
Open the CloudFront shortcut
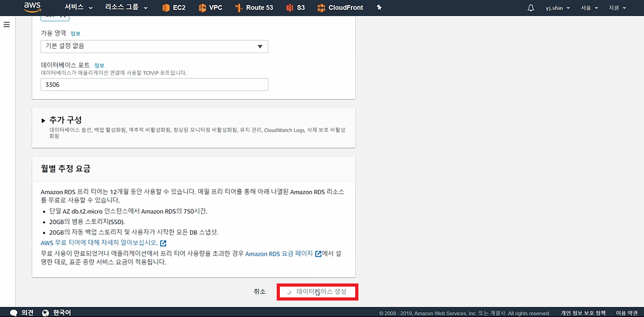[x=340, y=8]
